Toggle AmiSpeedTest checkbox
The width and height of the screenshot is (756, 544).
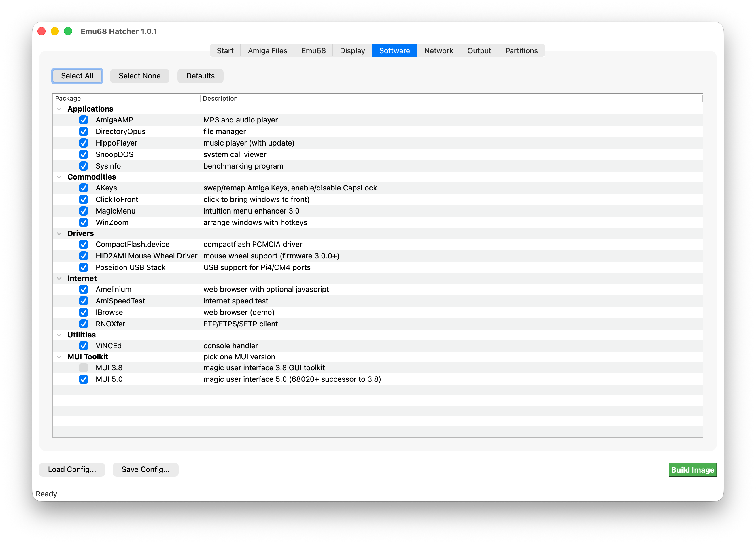[x=83, y=301]
